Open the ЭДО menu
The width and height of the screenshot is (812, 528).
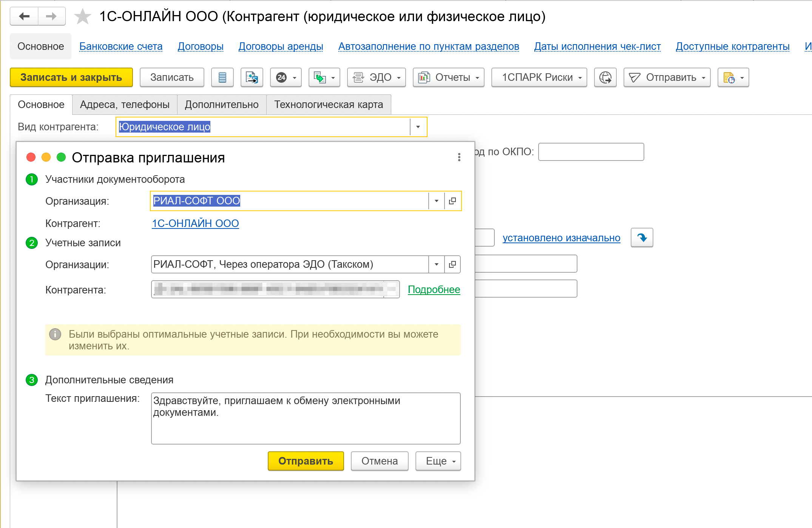(377, 77)
